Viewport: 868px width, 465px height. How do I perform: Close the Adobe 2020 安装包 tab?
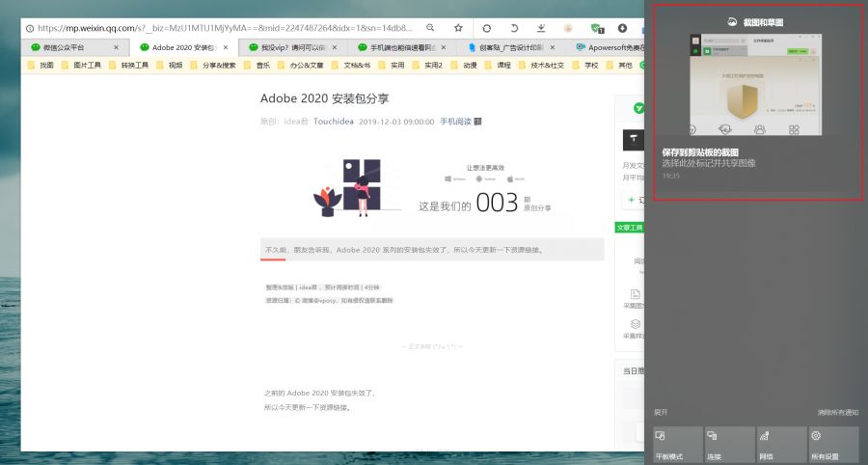pos(226,47)
